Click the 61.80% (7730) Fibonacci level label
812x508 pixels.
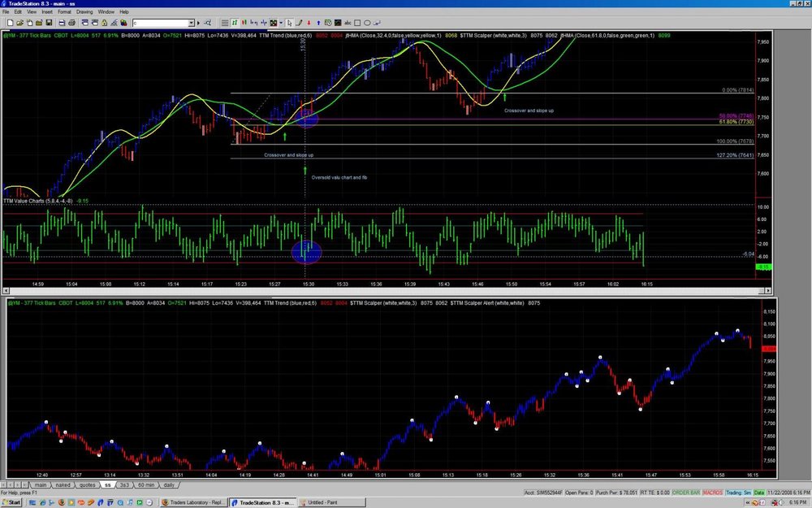coord(736,122)
